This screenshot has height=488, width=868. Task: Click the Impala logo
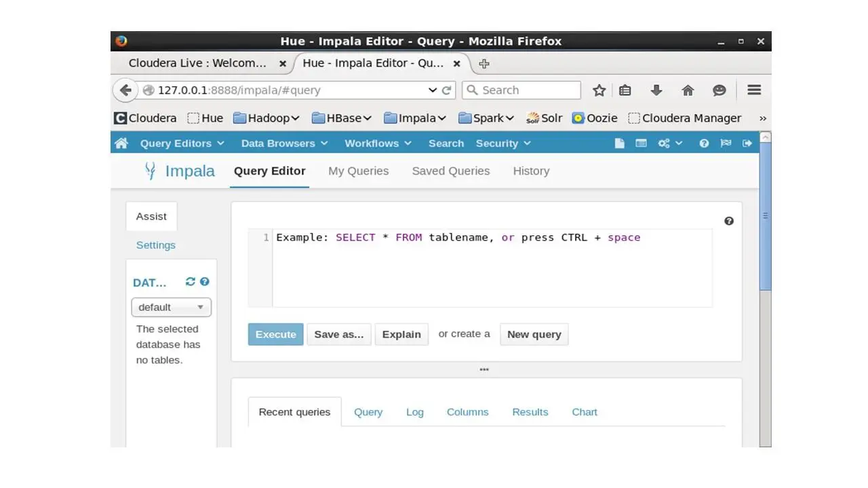coord(180,171)
